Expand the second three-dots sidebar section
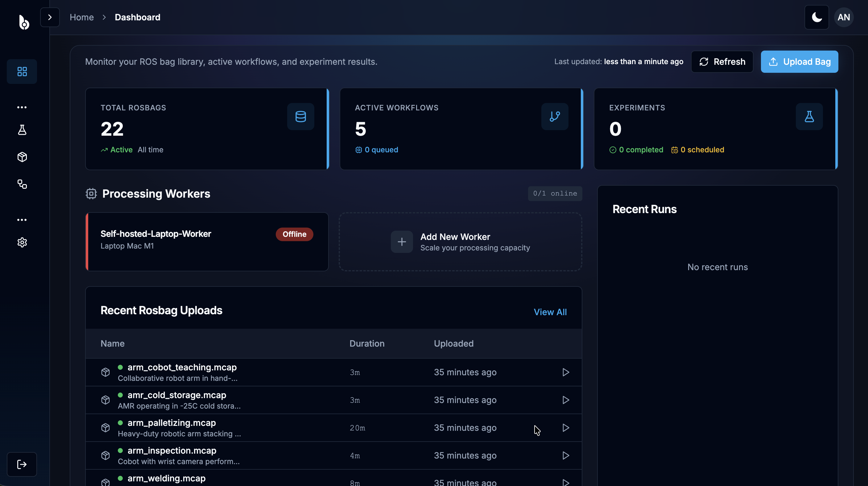 (x=22, y=220)
